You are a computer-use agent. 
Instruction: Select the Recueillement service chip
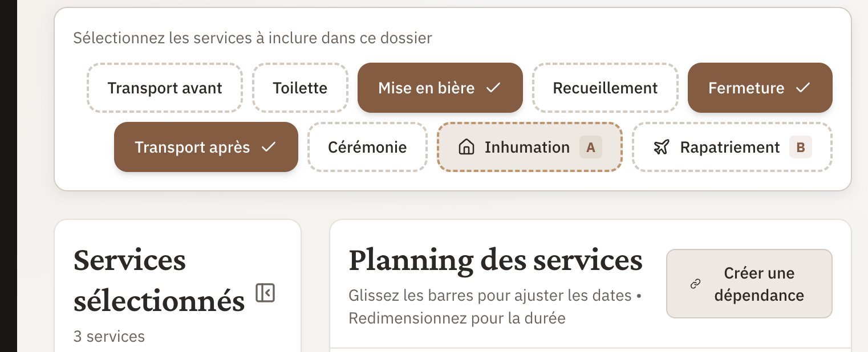tap(605, 88)
